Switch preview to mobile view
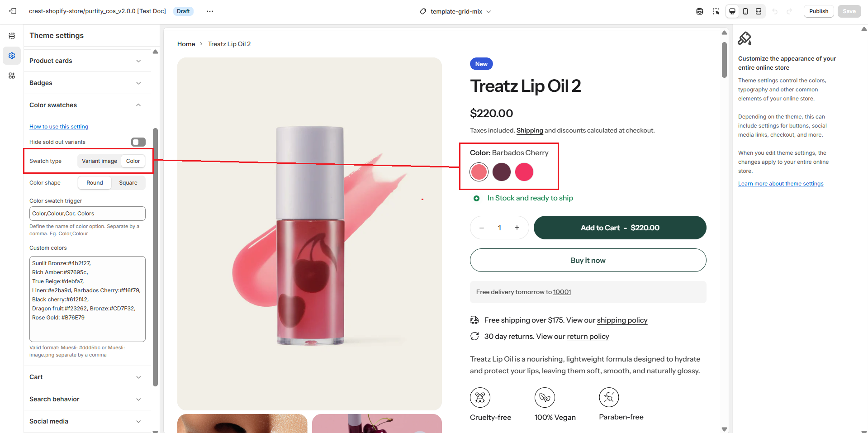 (x=745, y=11)
